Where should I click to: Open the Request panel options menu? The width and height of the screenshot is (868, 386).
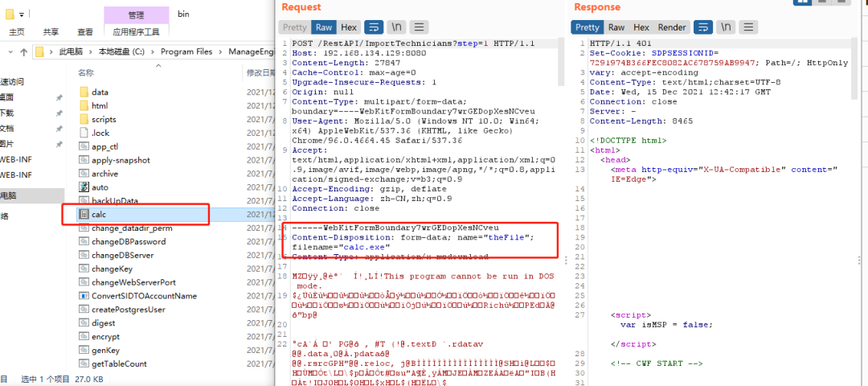(419, 27)
